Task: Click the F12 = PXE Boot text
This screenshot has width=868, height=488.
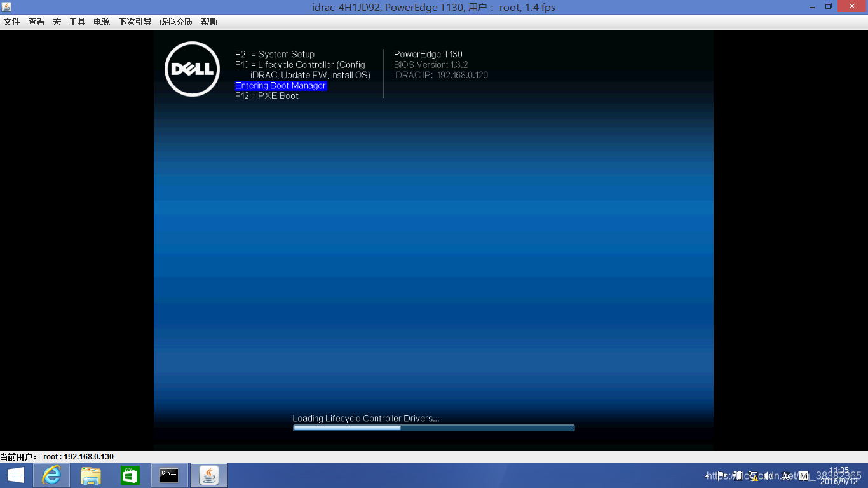Action: click(x=267, y=97)
